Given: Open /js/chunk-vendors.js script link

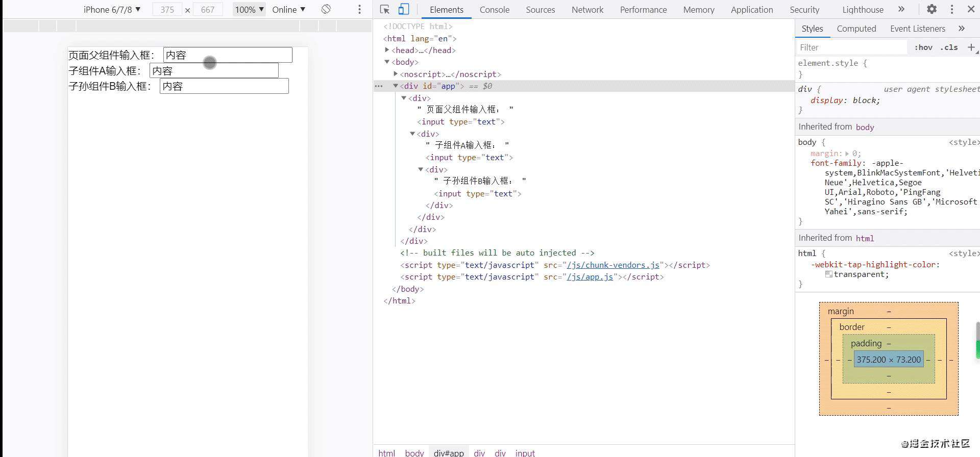Looking at the screenshot, I should (x=612, y=265).
